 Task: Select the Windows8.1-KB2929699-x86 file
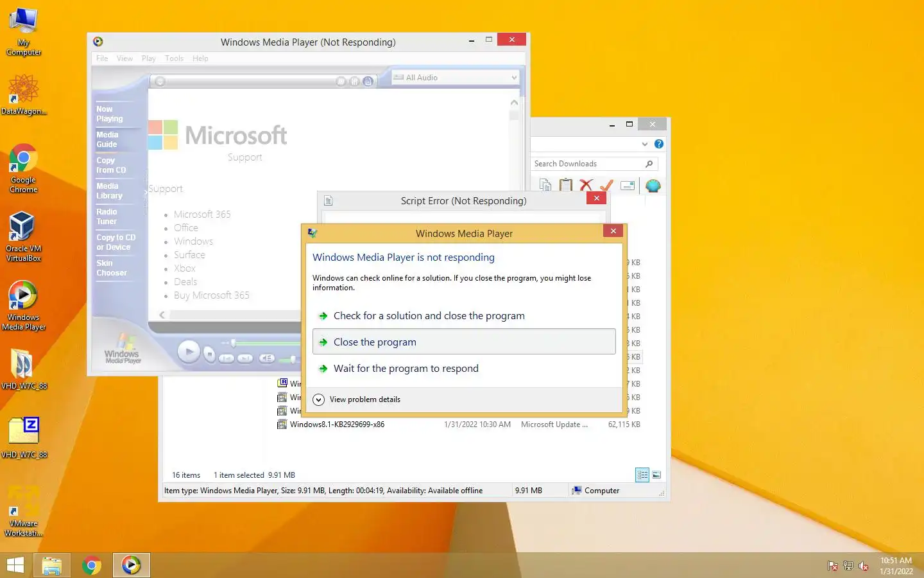point(337,425)
